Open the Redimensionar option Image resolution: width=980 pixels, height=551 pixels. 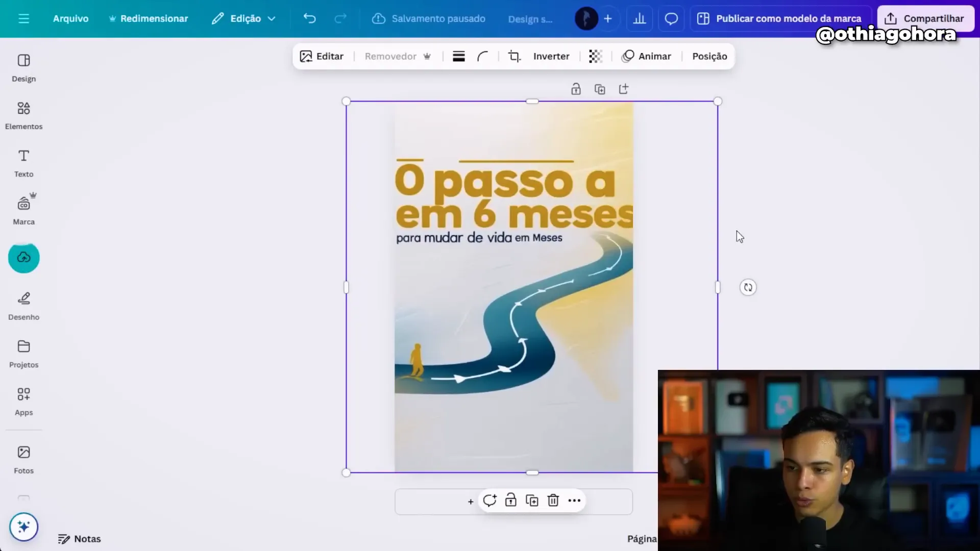point(149,19)
